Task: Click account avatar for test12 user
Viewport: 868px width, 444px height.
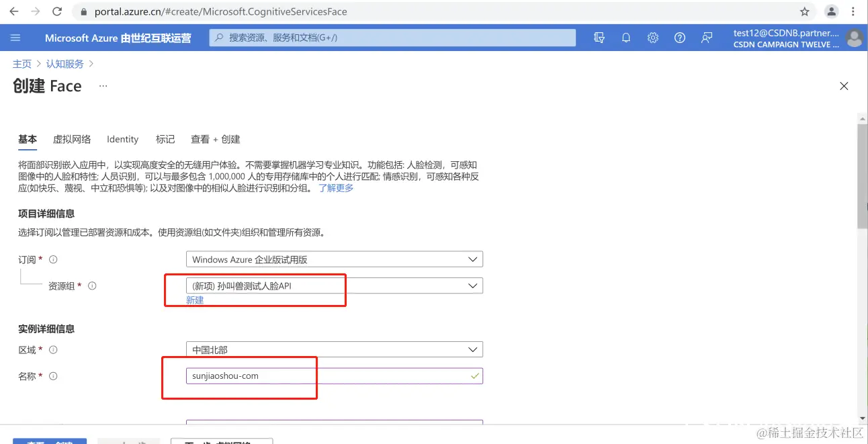Action: coord(855,38)
